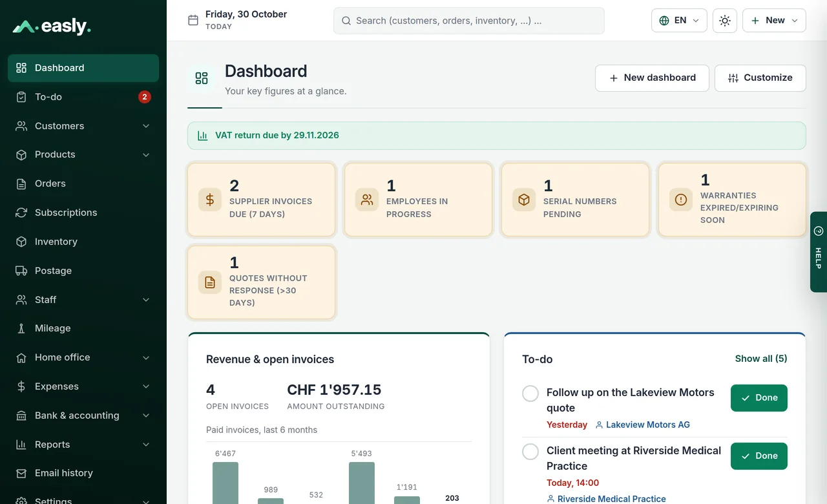Click the Orders document icon
The image size is (827, 504).
(x=21, y=184)
